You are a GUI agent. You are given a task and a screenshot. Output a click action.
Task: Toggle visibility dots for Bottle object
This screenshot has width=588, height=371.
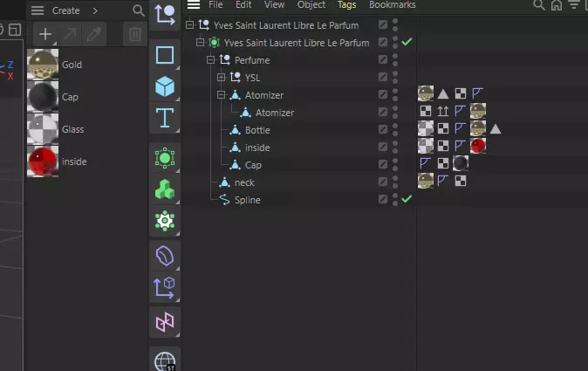(395, 129)
